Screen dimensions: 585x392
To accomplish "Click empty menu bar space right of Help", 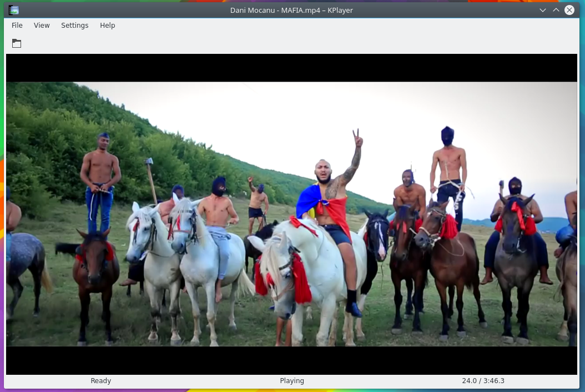I will [x=333, y=26].
